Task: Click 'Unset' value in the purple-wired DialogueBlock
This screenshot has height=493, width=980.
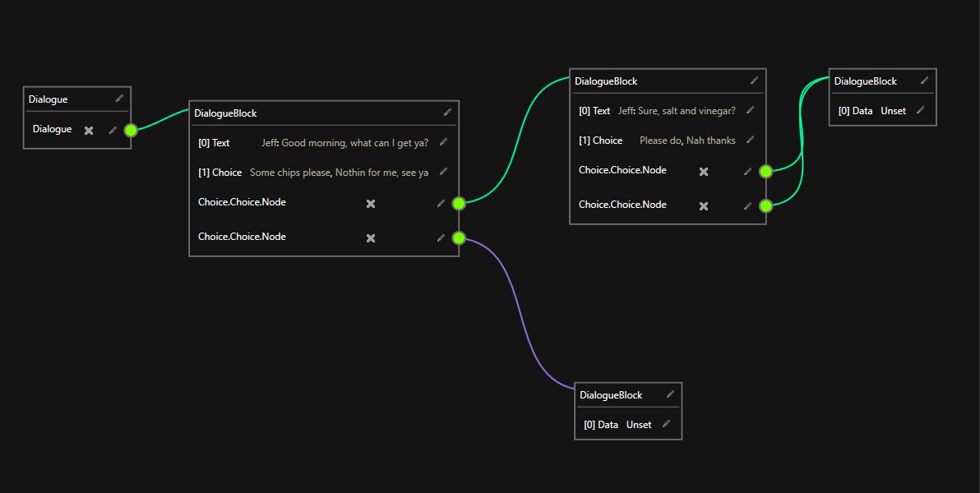Action: tap(639, 425)
